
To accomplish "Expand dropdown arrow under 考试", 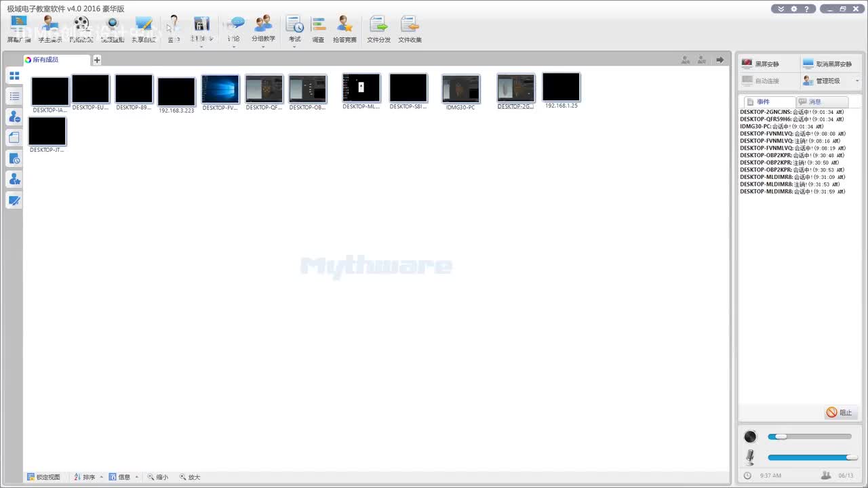I will coord(294,47).
